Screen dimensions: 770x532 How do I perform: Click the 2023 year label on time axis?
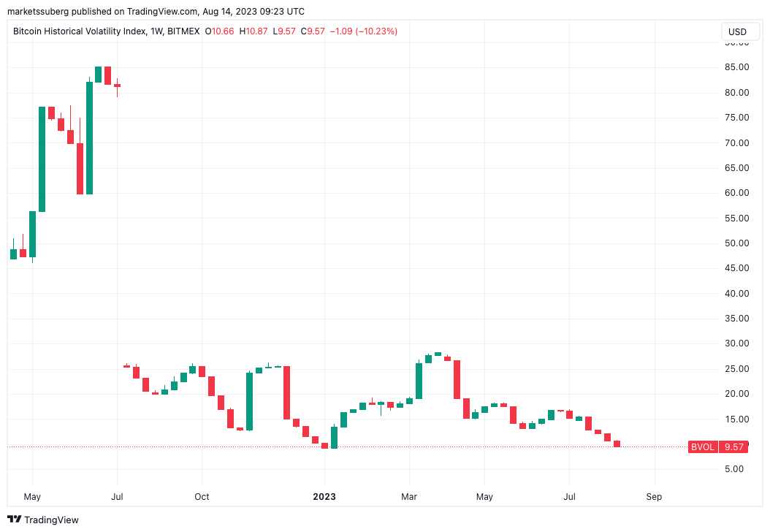tap(324, 497)
